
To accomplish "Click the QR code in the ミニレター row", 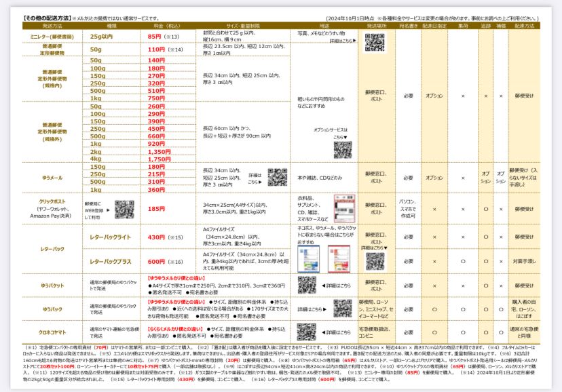I will coord(375,42).
